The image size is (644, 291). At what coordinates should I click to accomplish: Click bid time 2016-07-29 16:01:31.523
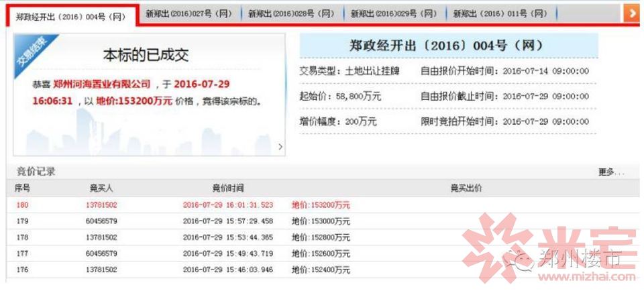tap(228, 205)
